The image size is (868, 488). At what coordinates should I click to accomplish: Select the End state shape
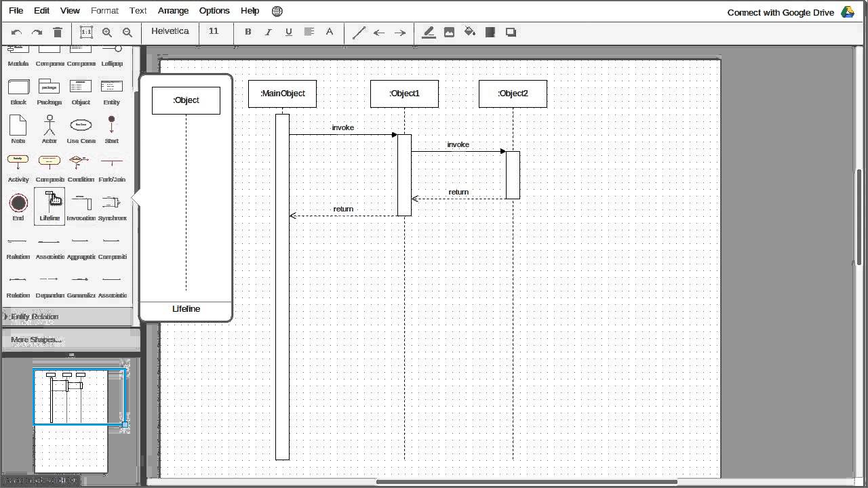point(18,206)
